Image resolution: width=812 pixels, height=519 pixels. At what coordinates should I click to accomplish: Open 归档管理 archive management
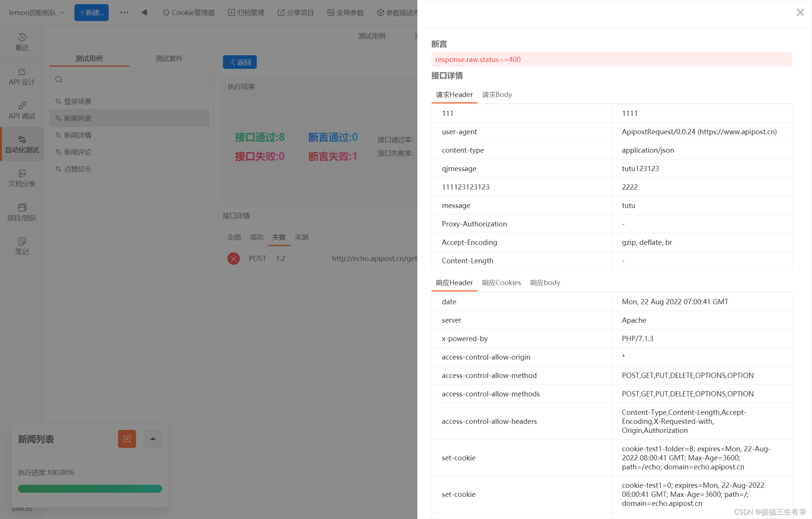(x=246, y=12)
